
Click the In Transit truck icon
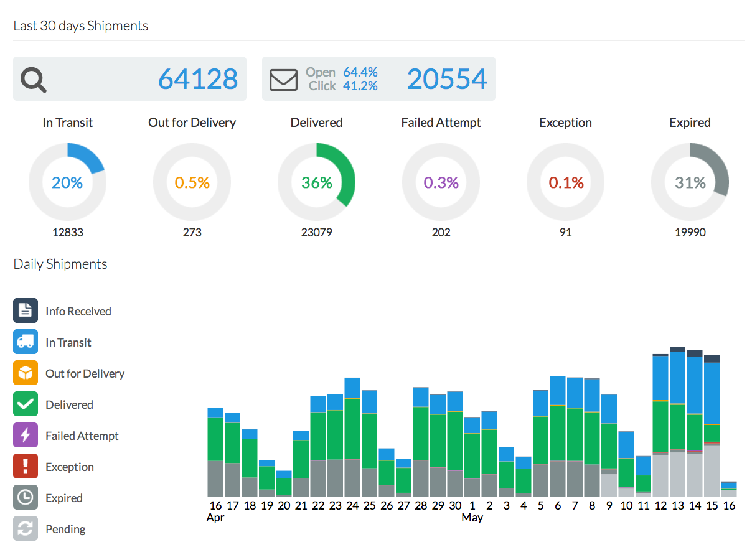pyautogui.click(x=26, y=342)
